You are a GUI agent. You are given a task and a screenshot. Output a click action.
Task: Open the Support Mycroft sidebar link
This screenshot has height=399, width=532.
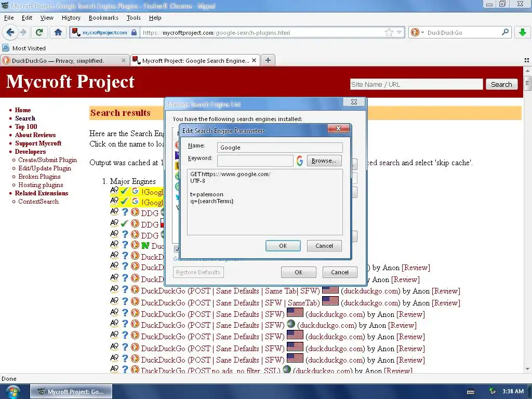click(38, 143)
